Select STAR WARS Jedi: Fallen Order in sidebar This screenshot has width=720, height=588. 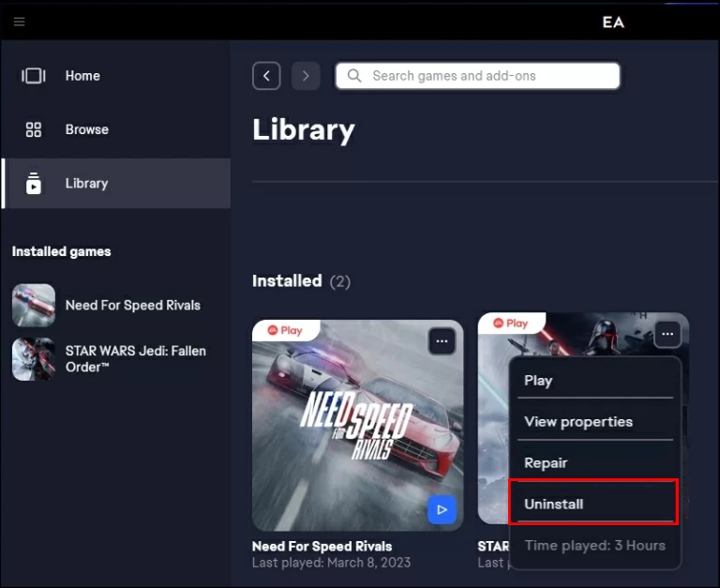point(135,359)
